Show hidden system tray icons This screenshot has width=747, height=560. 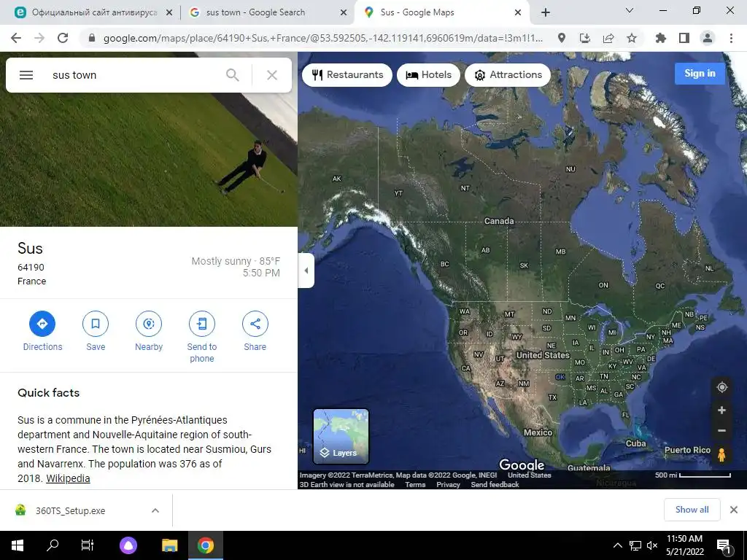(x=617, y=545)
